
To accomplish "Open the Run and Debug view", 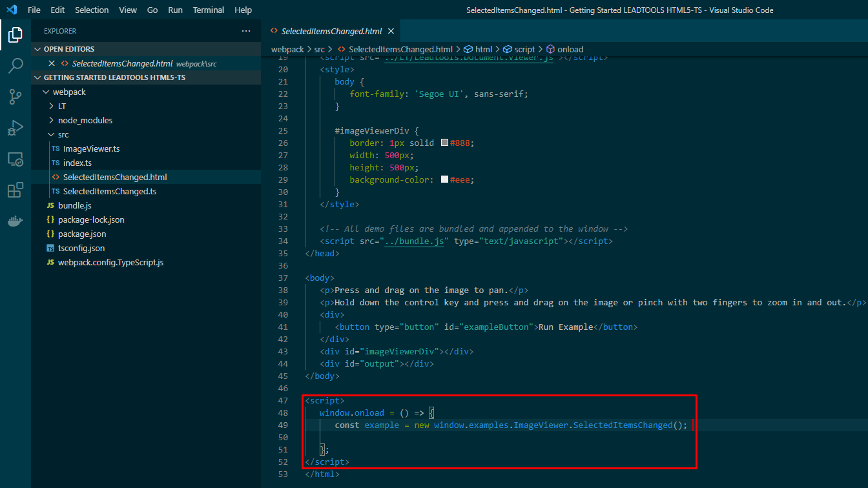I will point(15,127).
